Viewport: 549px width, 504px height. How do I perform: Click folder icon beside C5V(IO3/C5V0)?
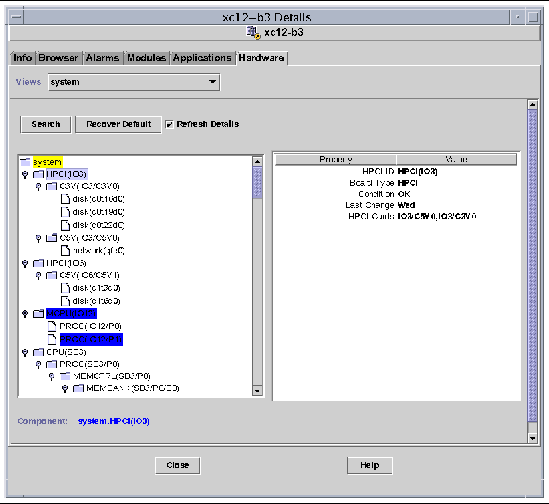pos(51,238)
